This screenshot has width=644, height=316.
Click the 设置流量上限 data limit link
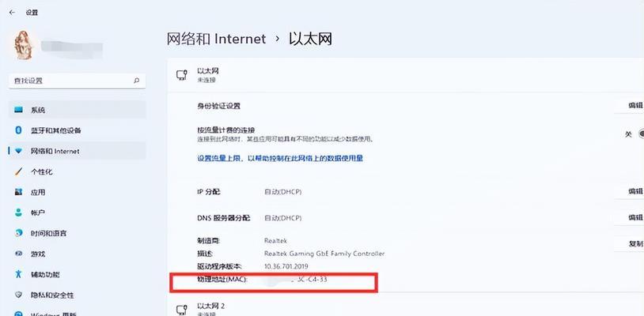(280, 158)
